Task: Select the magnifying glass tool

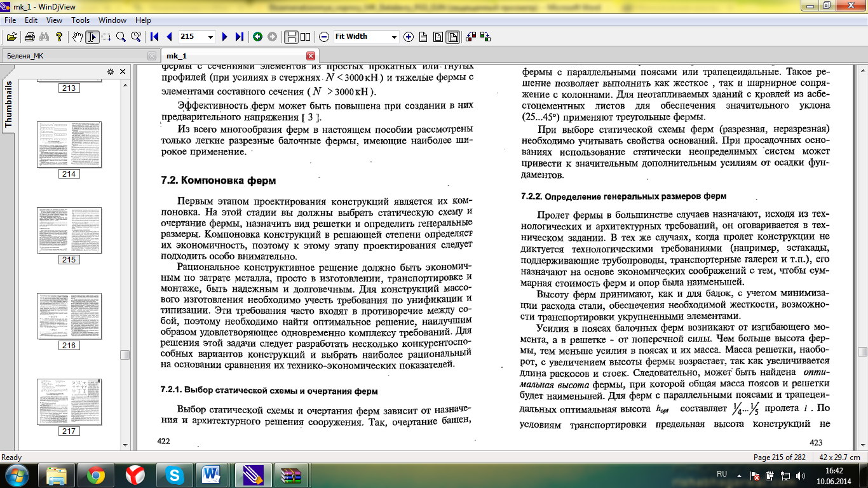Action: tap(121, 37)
